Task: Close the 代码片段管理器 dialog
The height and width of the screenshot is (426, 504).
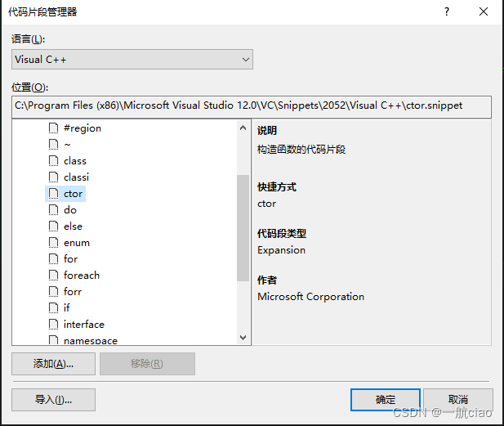Action: (x=484, y=12)
